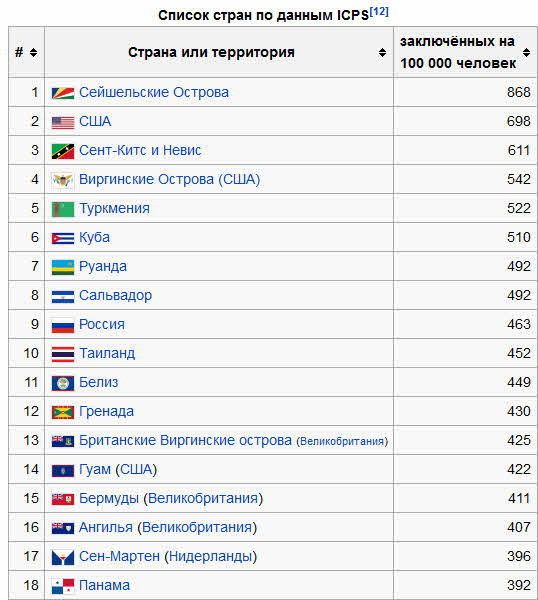Click the Anguilla flag icon
This screenshot has height=600, width=538.
click(63, 528)
